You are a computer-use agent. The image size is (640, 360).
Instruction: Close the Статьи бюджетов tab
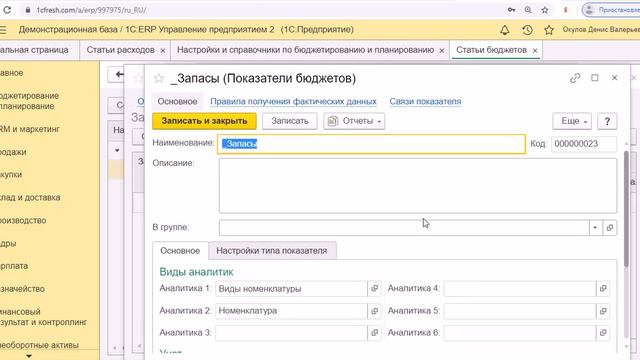pos(535,51)
